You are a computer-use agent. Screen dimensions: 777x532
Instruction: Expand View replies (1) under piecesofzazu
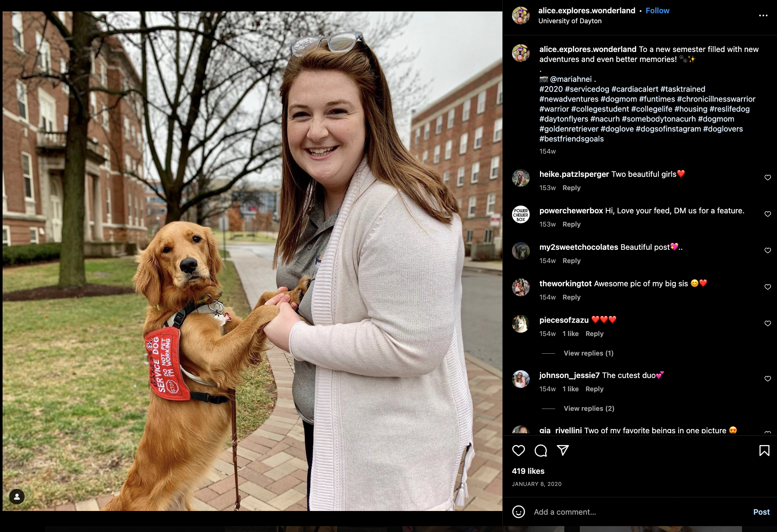pyautogui.click(x=588, y=353)
